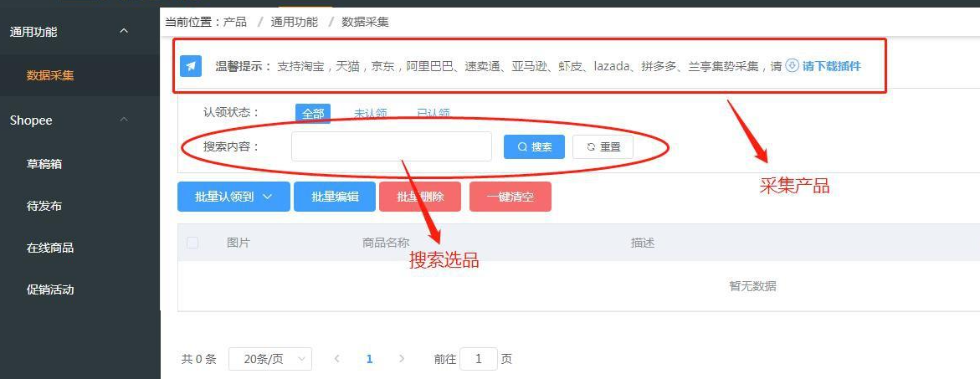This screenshot has height=379, width=980.
Task: Click the 商品名称 column header
Action: click(386, 243)
